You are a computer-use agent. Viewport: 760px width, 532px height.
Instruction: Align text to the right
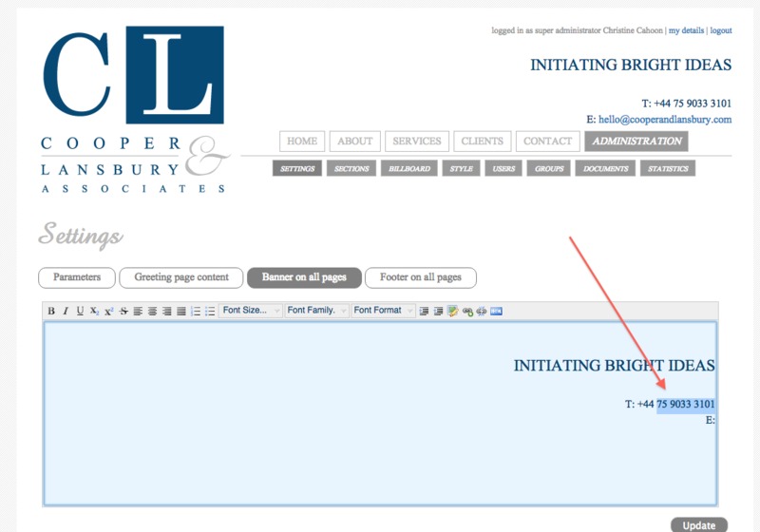click(166, 311)
